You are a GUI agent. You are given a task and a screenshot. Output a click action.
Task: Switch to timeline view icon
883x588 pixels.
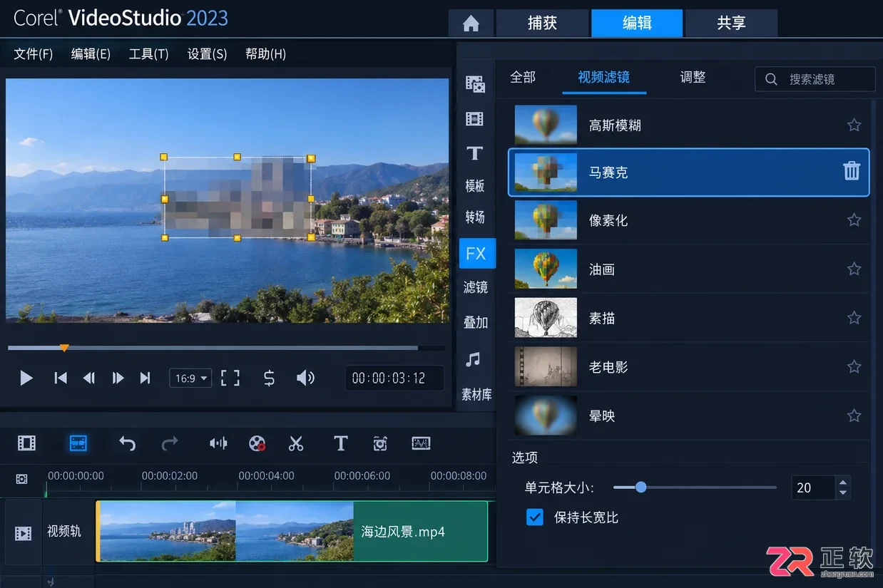tap(78, 444)
